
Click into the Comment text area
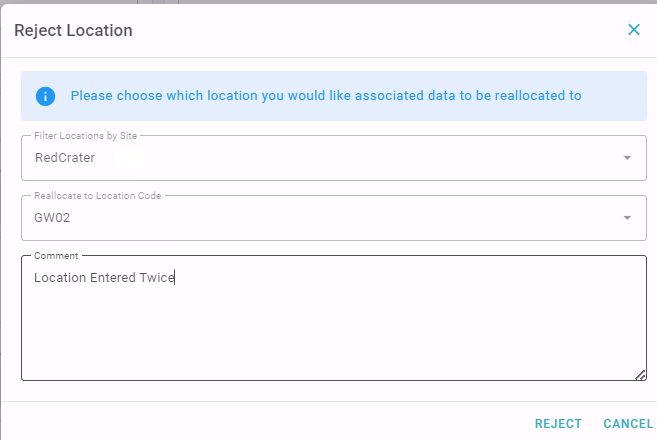334,318
